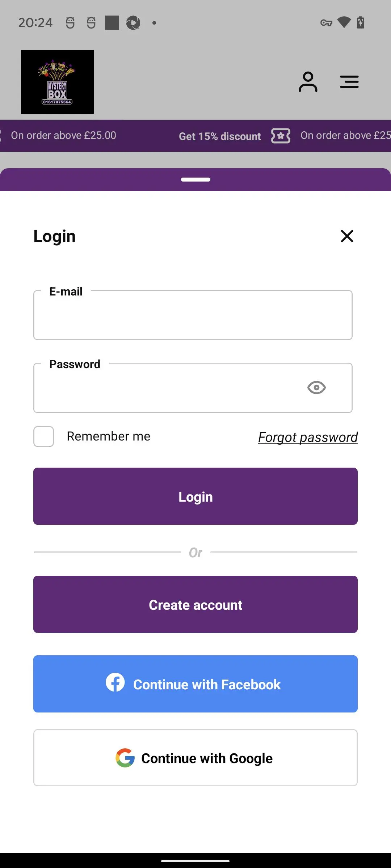Image resolution: width=391 pixels, height=868 pixels.
Task: Show password using the eye icon
Action: pyautogui.click(x=316, y=388)
